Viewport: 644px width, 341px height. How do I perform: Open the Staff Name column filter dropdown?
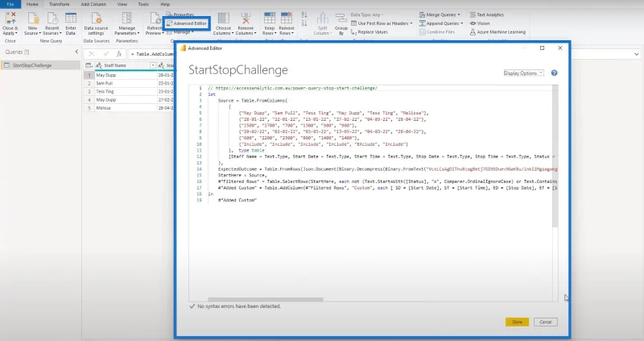tap(153, 65)
